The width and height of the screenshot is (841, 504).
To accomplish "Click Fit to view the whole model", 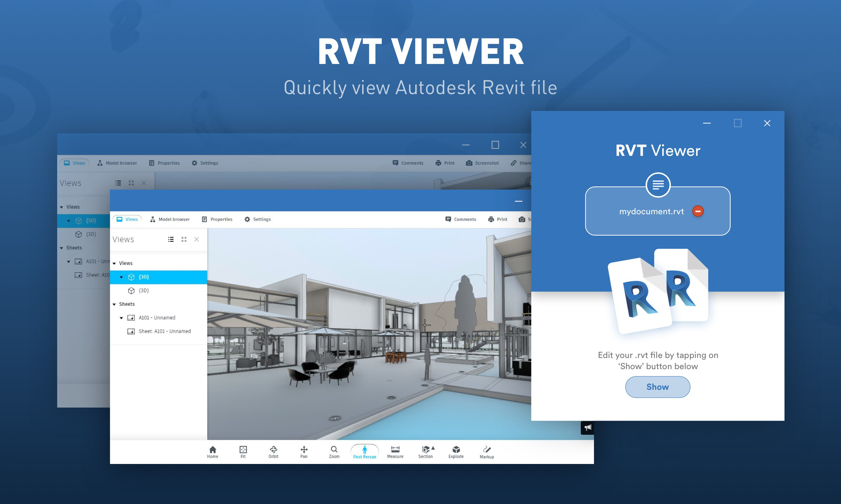I will click(243, 452).
